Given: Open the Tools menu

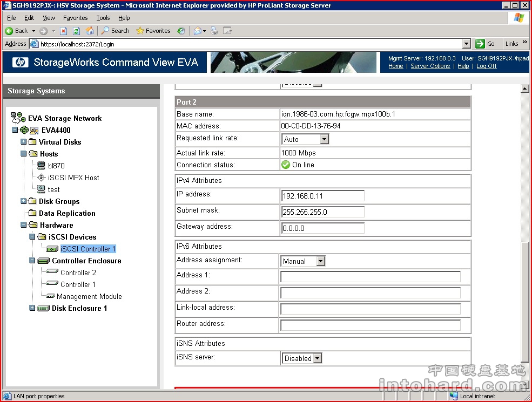Looking at the screenshot, I should pos(103,18).
